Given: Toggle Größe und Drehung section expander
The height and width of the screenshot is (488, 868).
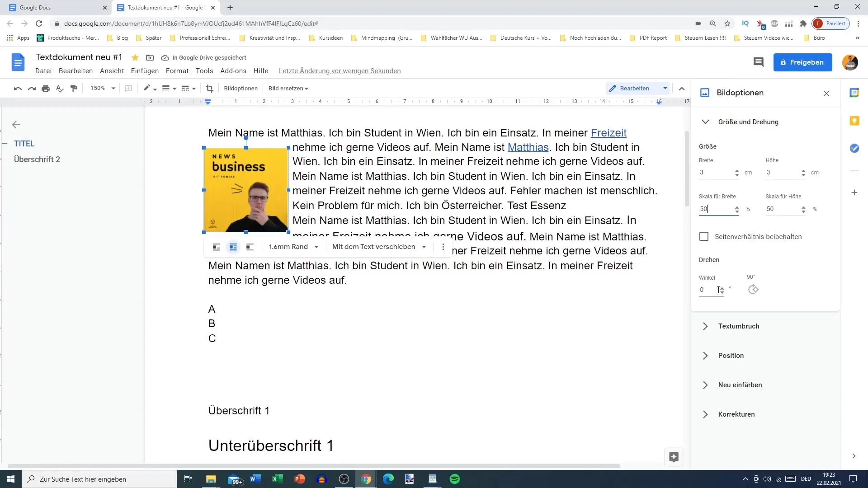Looking at the screenshot, I should coord(706,122).
